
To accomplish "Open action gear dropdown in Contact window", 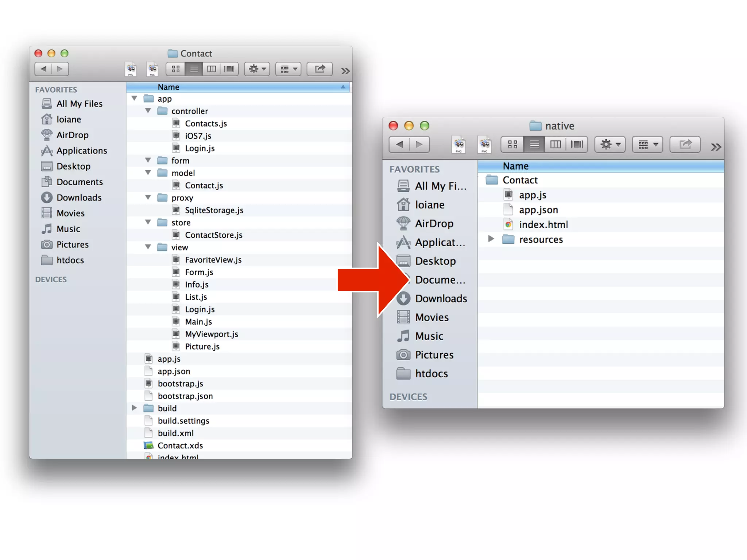I will [x=257, y=69].
